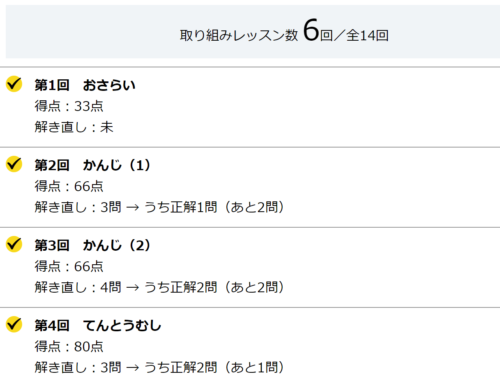The height and width of the screenshot is (381, 500).
Task: Open lesson 第1回 おさらい
Action: point(85,85)
